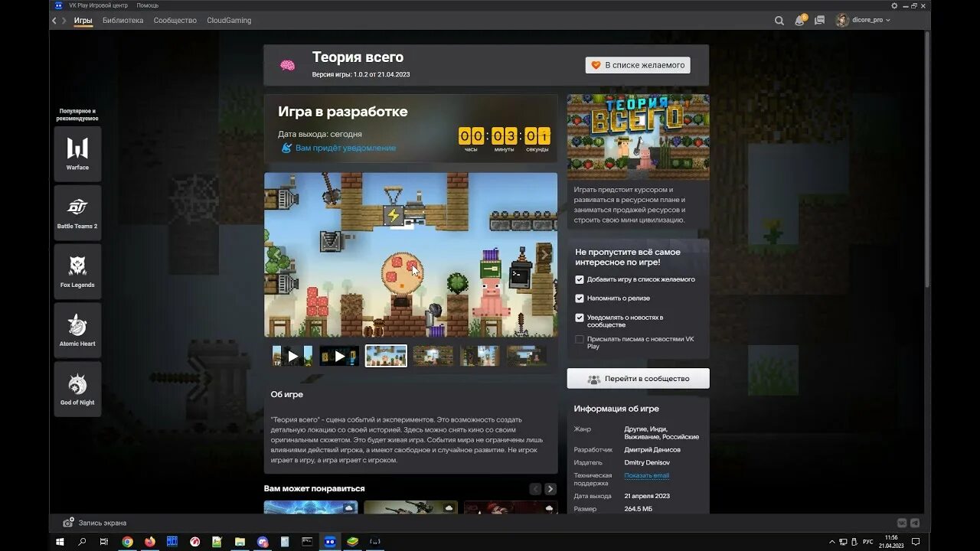Image resolution: width=980 pixels, height=551 pixels.
Task: Open Atomic Heart from the sidebar
Action: 77,331
